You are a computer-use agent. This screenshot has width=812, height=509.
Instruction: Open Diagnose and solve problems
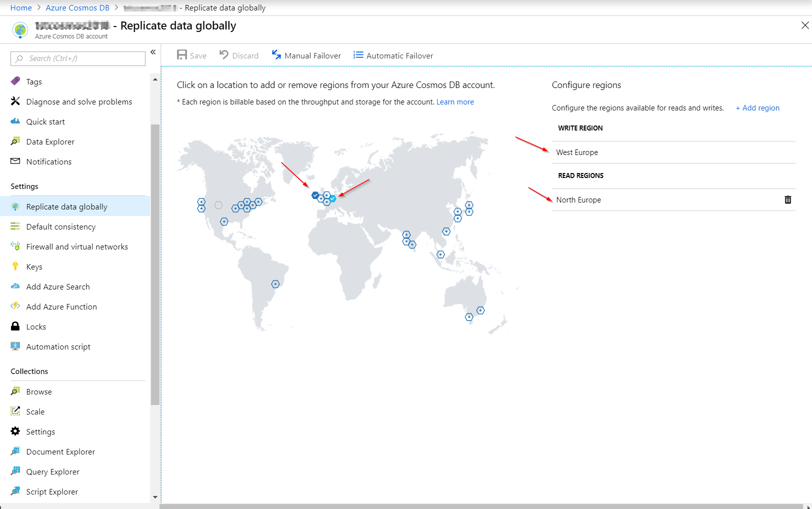point(79,101)
